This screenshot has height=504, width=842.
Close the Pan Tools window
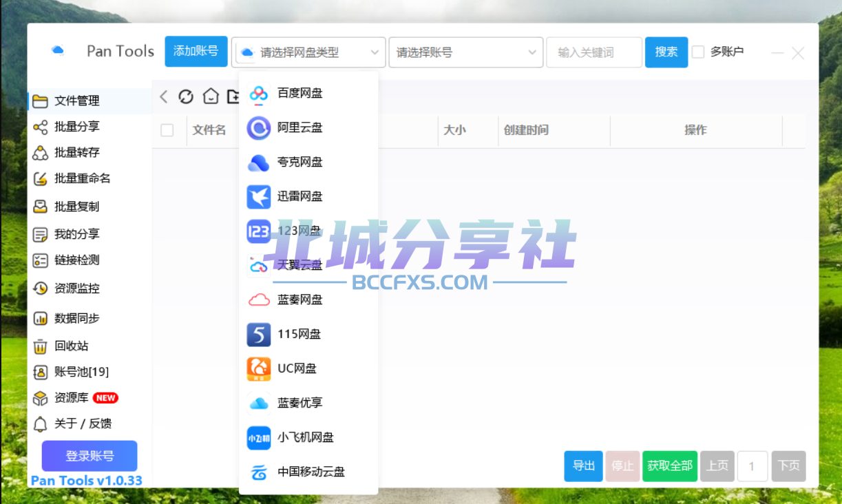798,53
